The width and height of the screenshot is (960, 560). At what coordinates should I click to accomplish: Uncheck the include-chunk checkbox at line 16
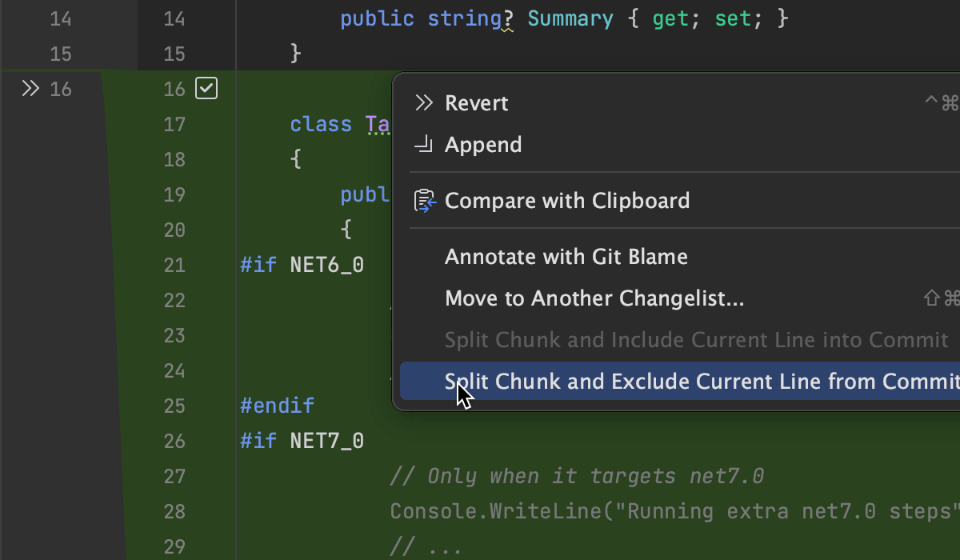click(206, 89)
